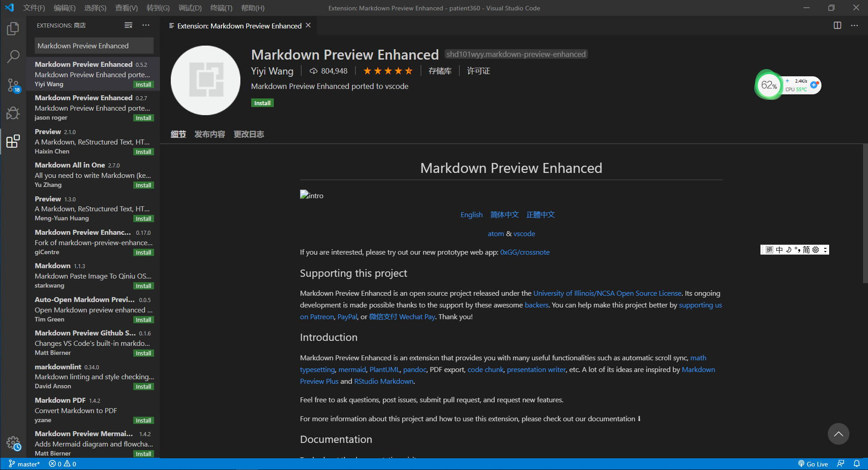Click the master branch indicator in status bar
868x470 pixels.
(24, 464)
